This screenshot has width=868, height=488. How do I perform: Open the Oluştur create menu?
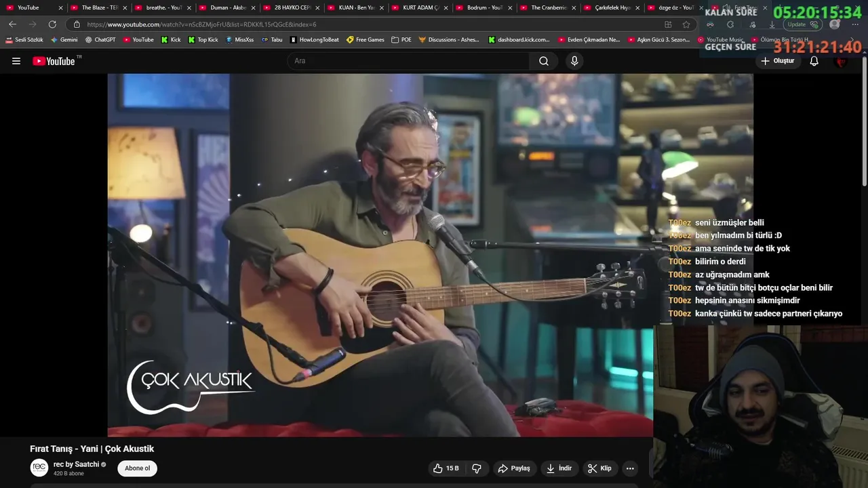777,61
